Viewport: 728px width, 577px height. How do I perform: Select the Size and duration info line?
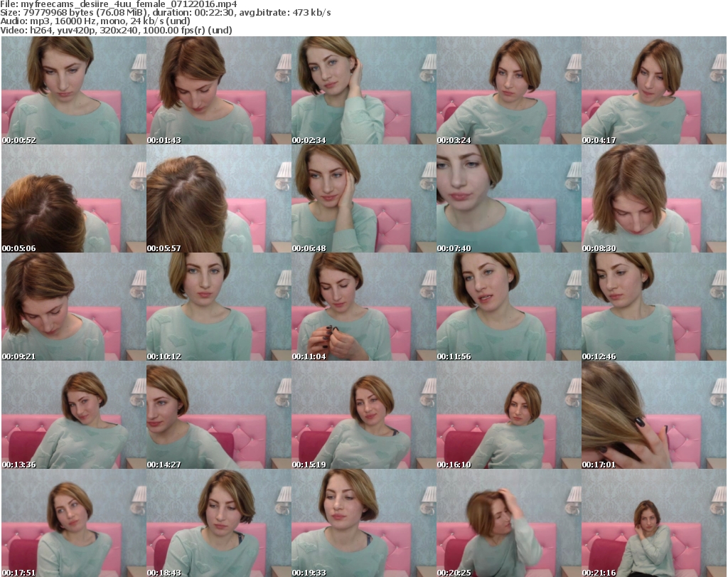[x=166, y=13]
